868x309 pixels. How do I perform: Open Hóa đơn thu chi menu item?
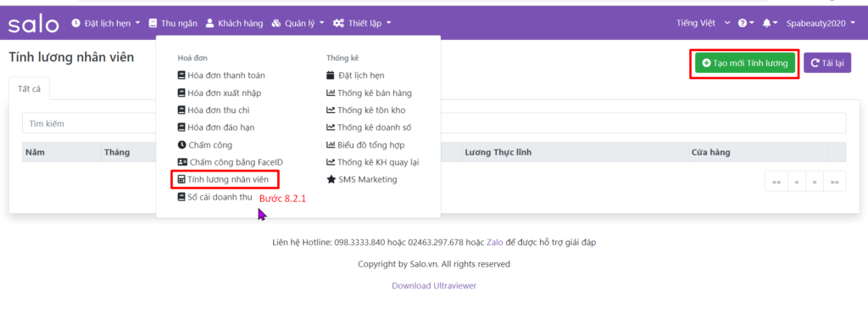coord(213,110)
